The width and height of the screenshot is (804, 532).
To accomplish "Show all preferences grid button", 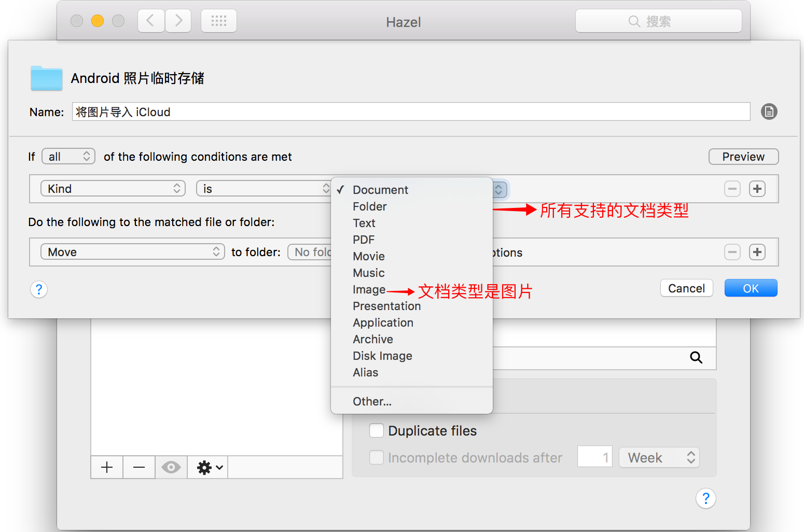I will coord(218,21).
